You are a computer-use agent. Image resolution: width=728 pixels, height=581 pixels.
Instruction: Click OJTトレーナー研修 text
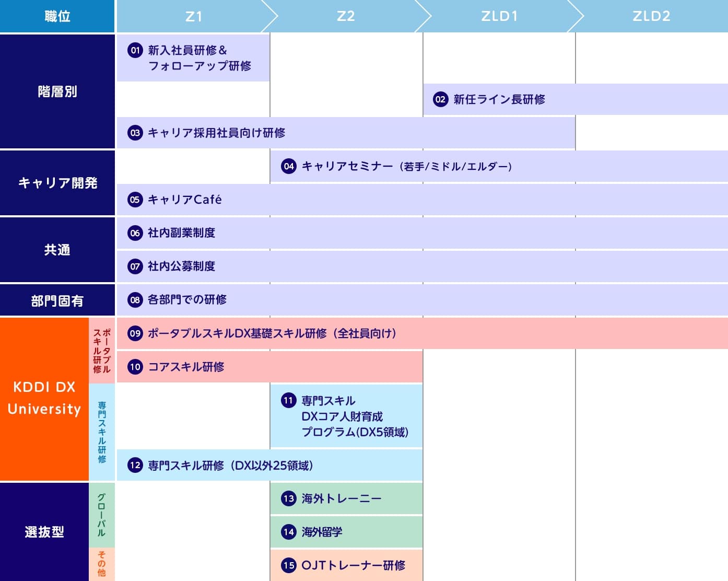(x=354, y=565)
